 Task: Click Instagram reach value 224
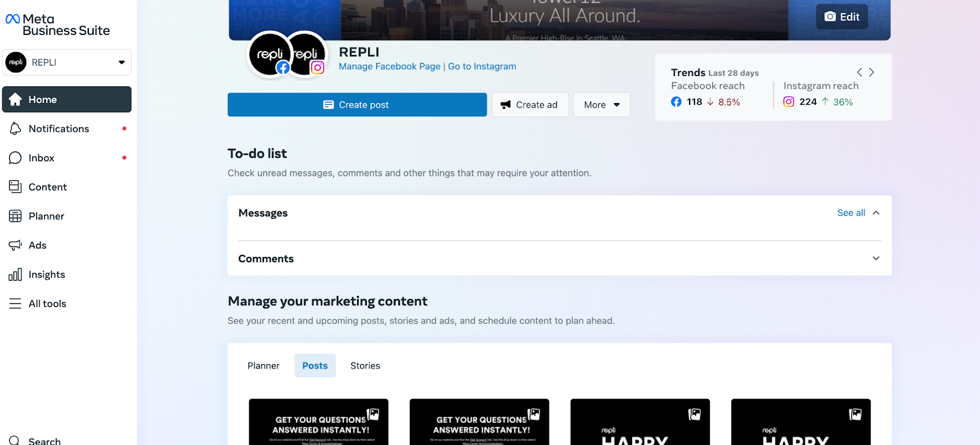808,102
